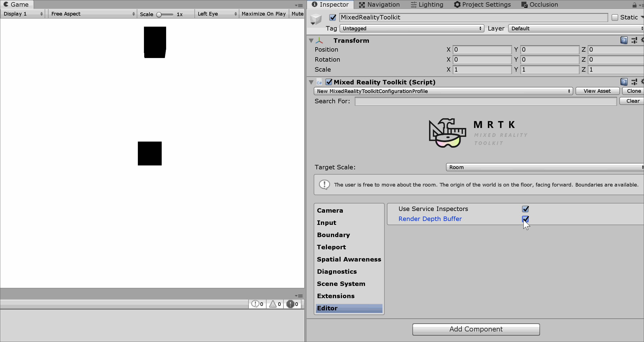Select the Spatial Awareness menu item
Viewport: 644px width, 342px height.
click(x=349, y=259)
